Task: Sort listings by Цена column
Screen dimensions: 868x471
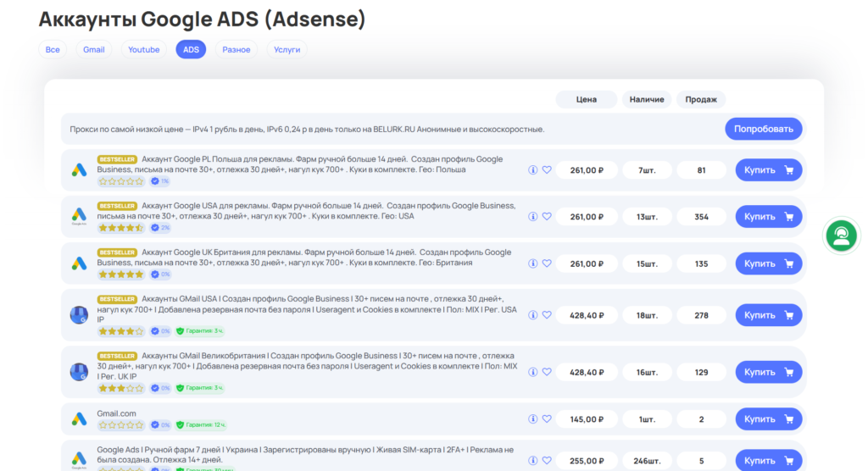Action: 587,100
